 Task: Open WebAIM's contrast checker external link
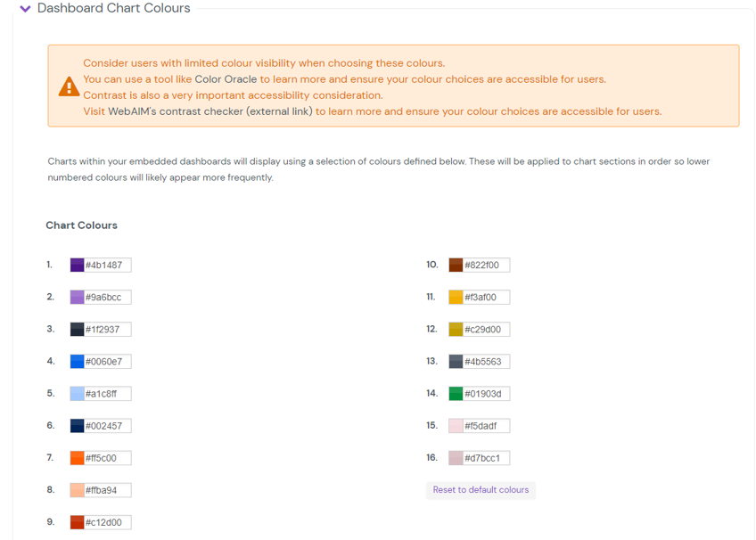tap(210, 111)
